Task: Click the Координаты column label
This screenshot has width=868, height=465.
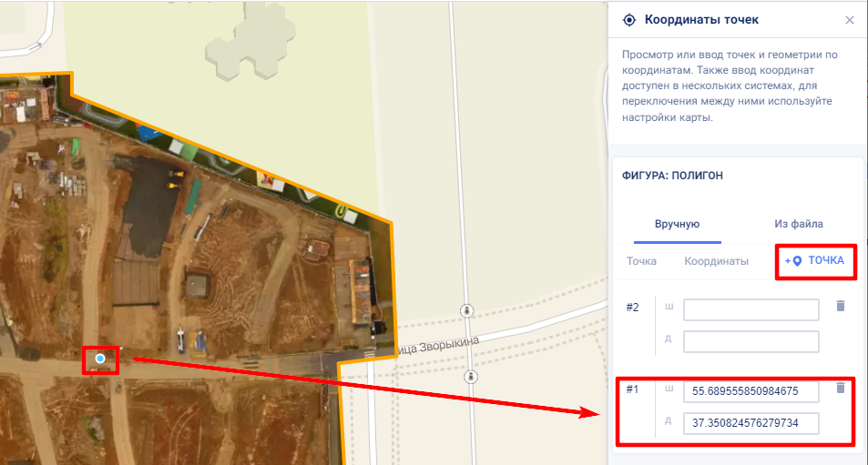Action: (x=716, y=261)
